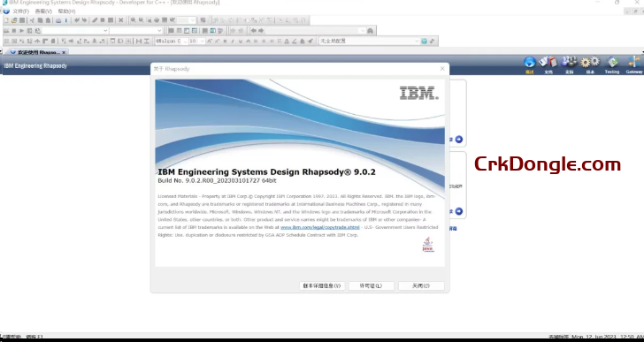Expand the font size 10 dropdown
644x342 pixels.
click(202, 41)
